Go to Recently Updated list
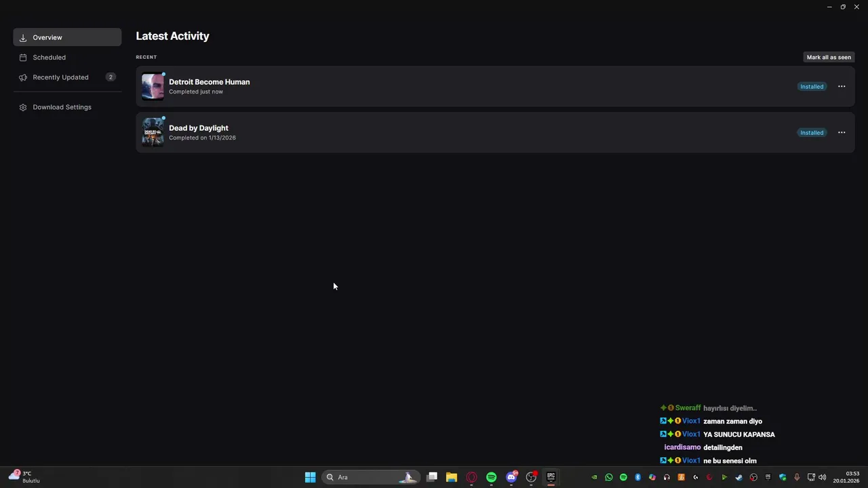Screen dimensions: 868x488 click(67, 77)
